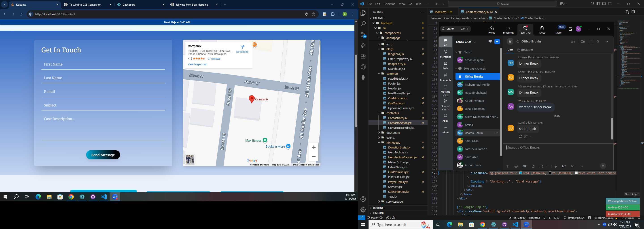644x229 pixels.
Task: Open Meeting chats in the Zoom sidebar
Action: (445, 90)
